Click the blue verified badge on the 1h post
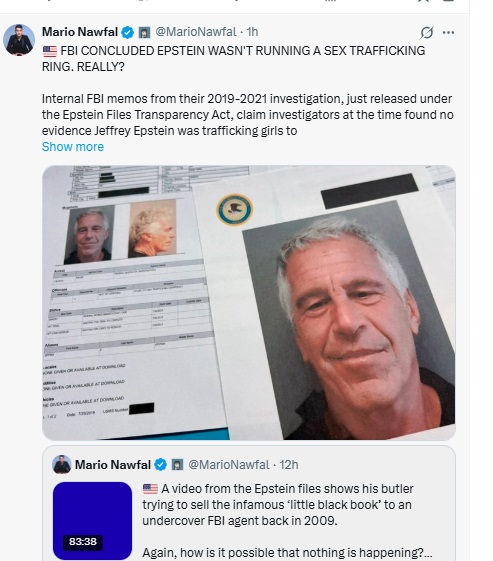Screen dimensions: 493x561 click(127, 33)
